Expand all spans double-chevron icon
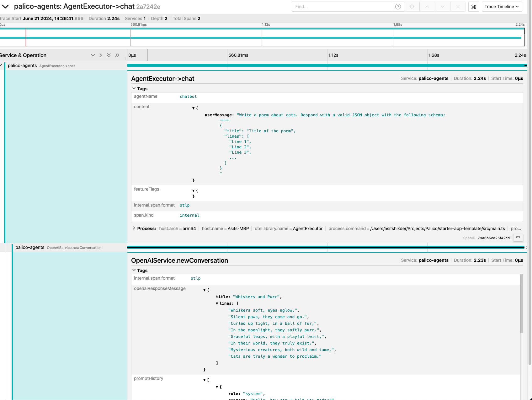This screenshot has height=400, width=532. pos(117,55)
